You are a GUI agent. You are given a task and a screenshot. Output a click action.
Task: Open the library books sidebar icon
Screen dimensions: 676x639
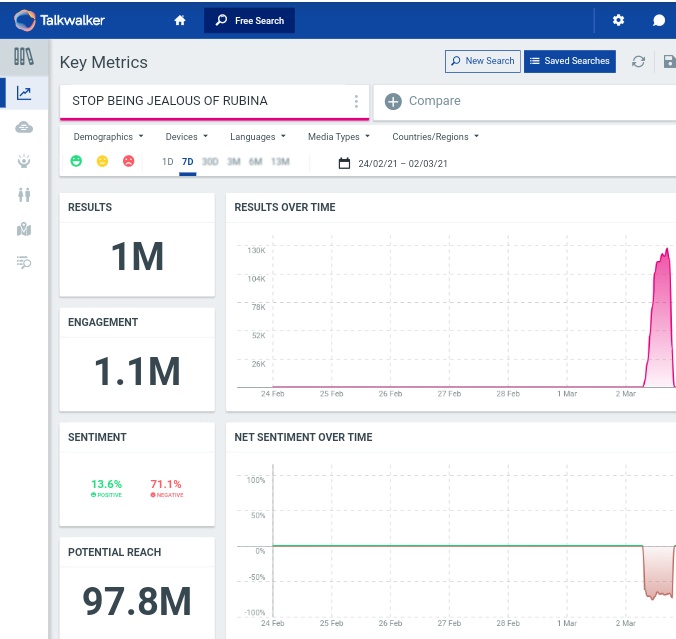pos(24,56)
